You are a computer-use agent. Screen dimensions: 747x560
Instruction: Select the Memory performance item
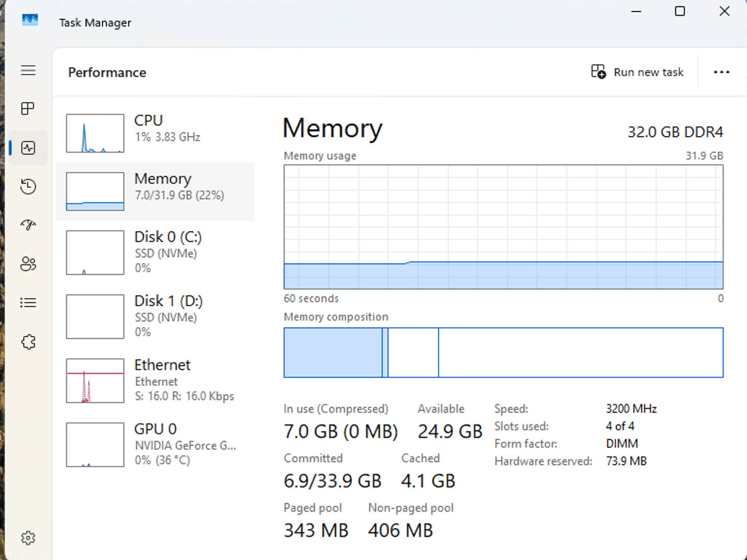[155, 191]
